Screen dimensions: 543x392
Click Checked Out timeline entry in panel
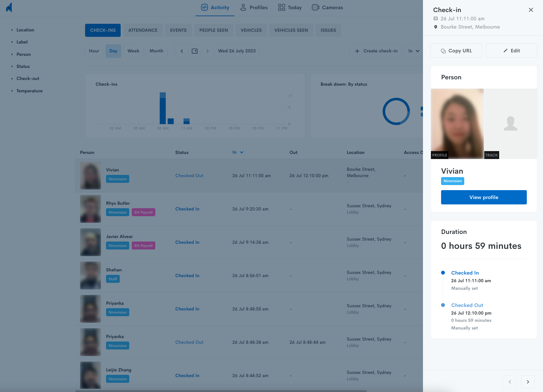[x=467, y=305]
